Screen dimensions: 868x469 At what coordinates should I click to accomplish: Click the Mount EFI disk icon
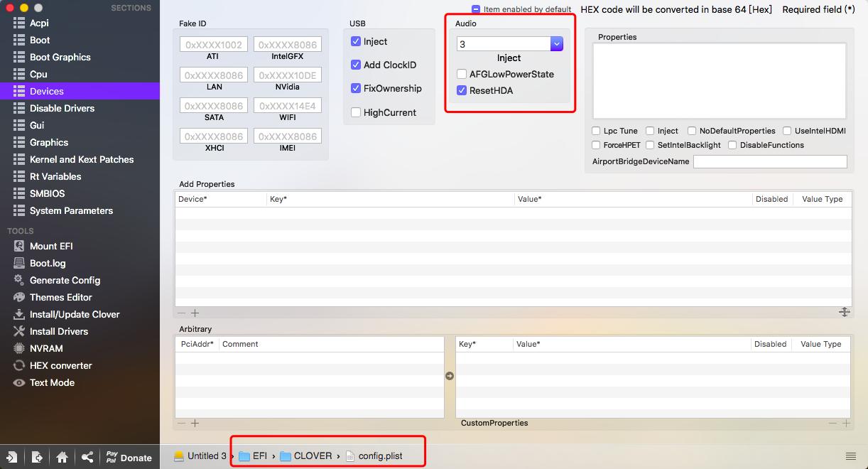pyautogui.click(x=19, y=246)
